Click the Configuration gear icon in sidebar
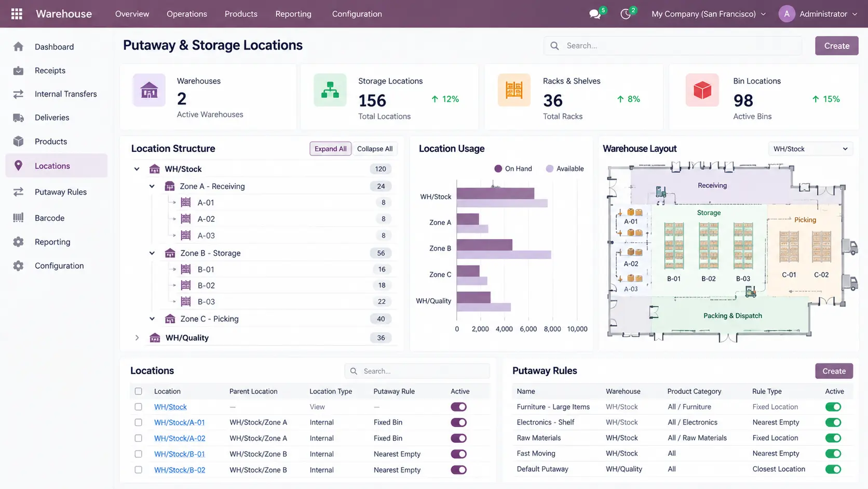Viewport: 868px width, 489px height. coord(18,266)
